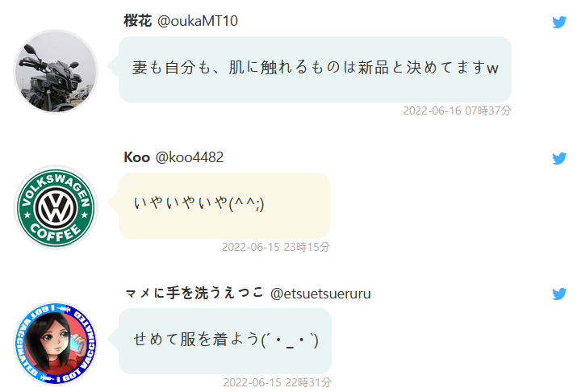
Task: Open the Twitter bird icon beside Koo's tweet
Action: pos(559,158)
